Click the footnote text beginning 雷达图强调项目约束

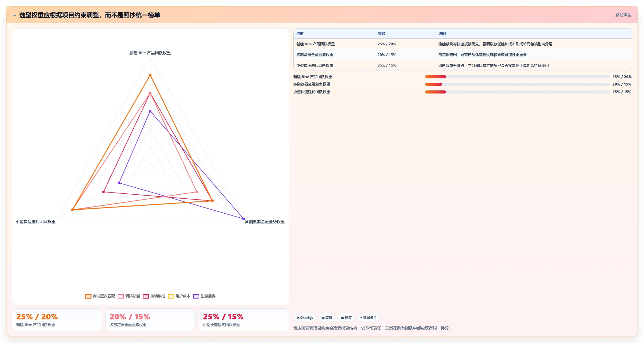pyautogui.click(x=373, y=328)
